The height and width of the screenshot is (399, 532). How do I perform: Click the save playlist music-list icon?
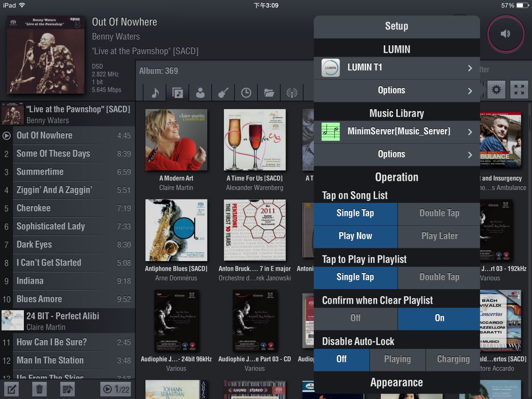[x=67, y=389]
